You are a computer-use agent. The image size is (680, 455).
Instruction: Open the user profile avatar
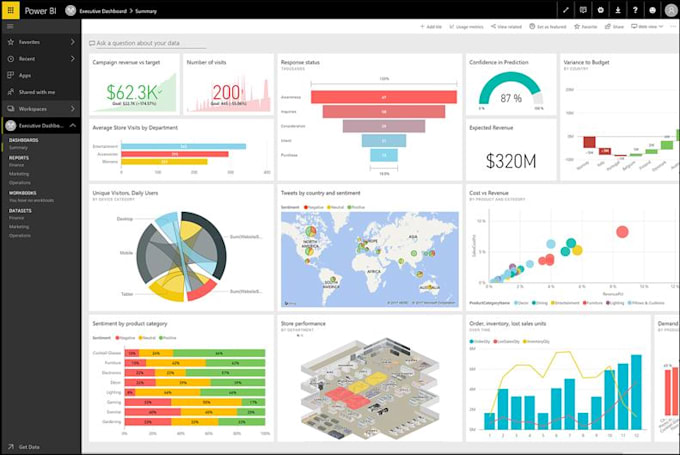(671, 10)
